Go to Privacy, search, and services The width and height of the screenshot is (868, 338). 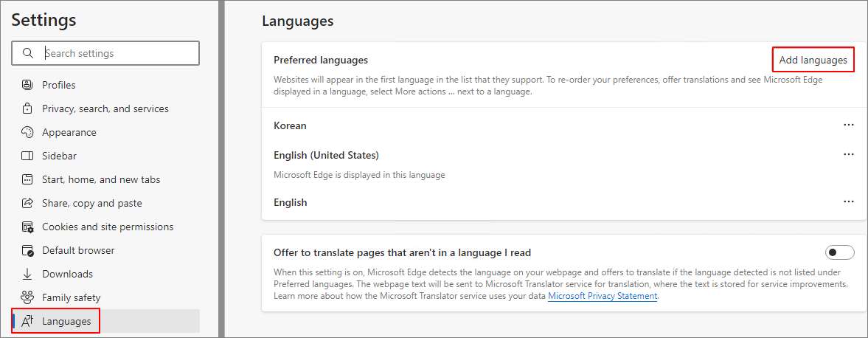105,108
